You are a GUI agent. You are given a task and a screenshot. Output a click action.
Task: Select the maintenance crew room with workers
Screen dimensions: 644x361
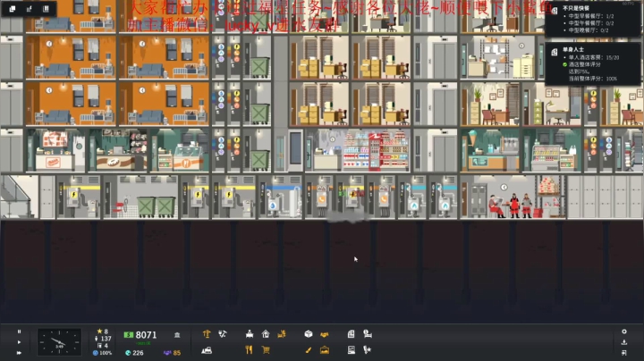pos(513,197)
